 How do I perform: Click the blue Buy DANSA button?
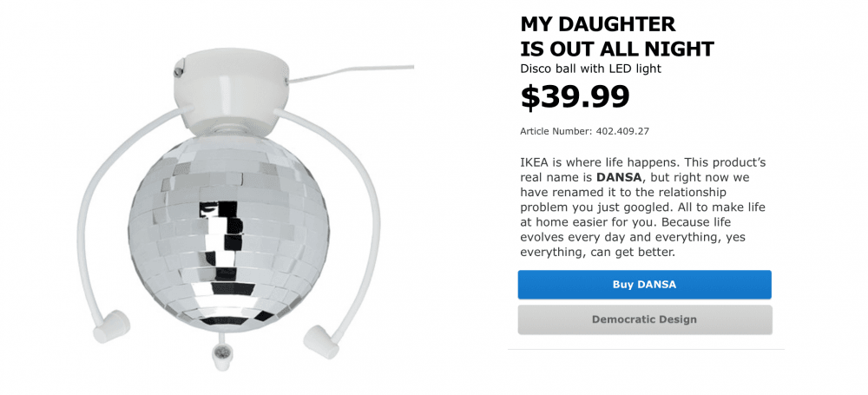[644, 285]
